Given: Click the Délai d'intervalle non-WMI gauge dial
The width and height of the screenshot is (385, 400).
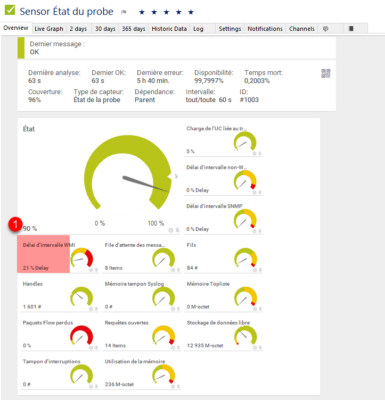Looking at the screenshot, I should [245, 180].
